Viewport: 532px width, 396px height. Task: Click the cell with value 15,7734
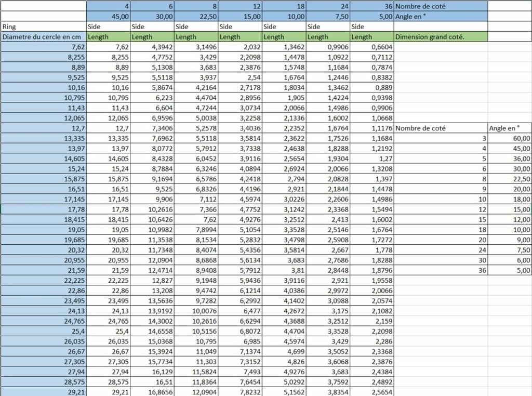pyautogui.click(x=152, y=362)
